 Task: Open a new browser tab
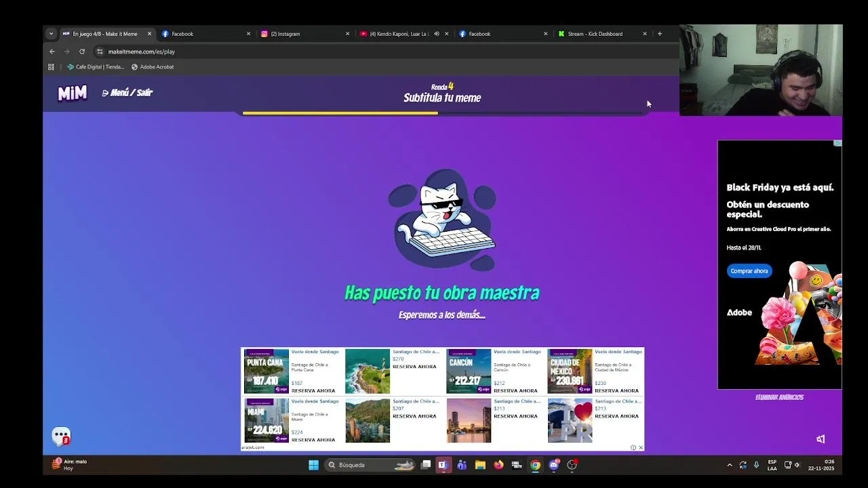(x=660, y=34)
